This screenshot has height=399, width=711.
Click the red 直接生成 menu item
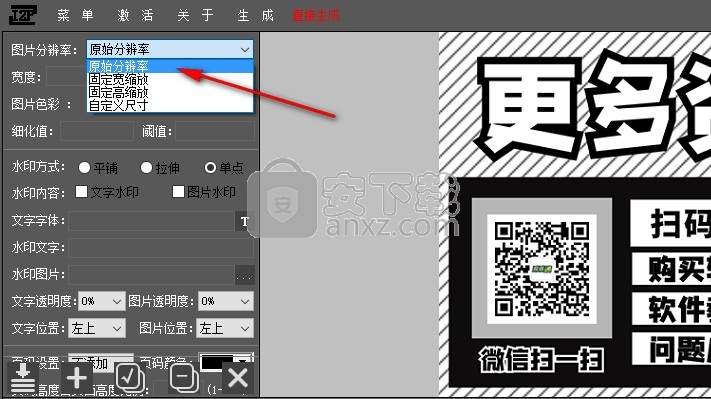(316, 16)
